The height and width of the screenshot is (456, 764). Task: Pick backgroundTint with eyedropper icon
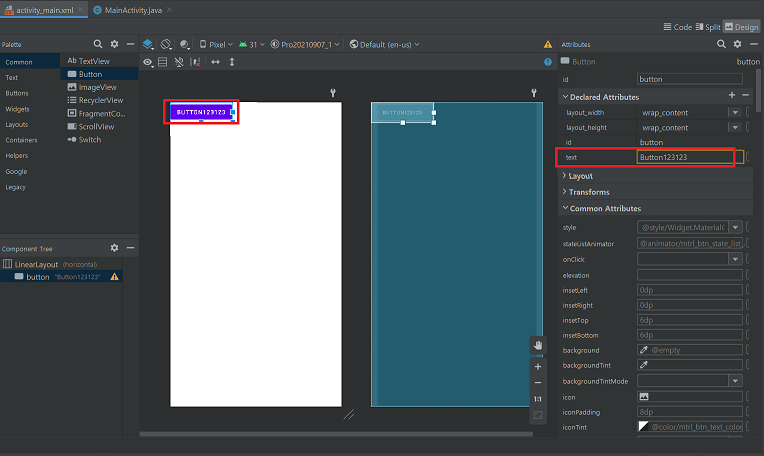pyautogui.click(x=644, y=365)
